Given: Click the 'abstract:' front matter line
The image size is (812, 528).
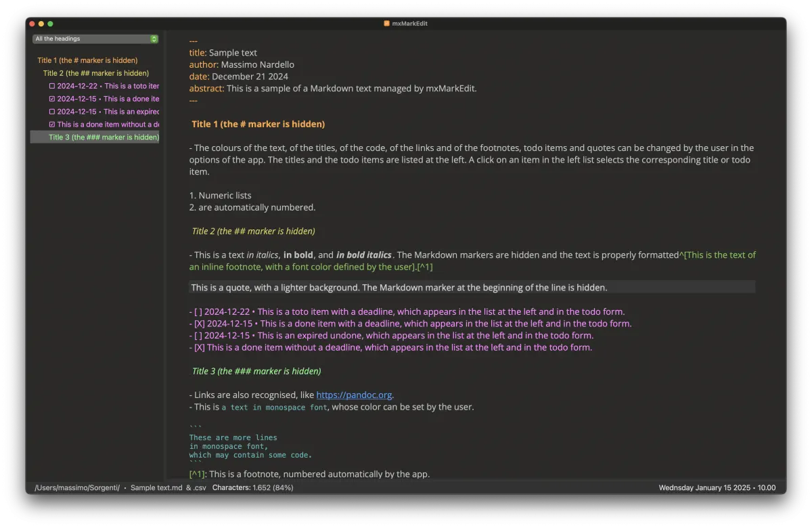Looking at the screenshot, I should (333, 88).
